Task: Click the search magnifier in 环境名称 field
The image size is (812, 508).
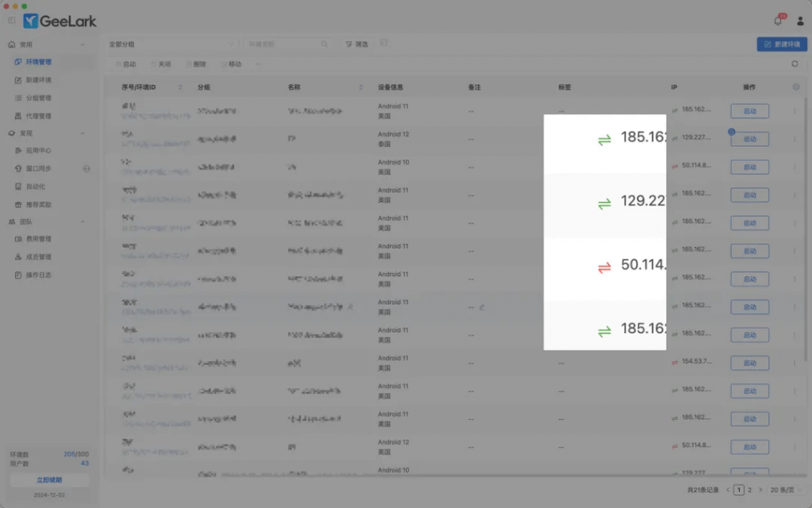Action: [x=324, y=44]
